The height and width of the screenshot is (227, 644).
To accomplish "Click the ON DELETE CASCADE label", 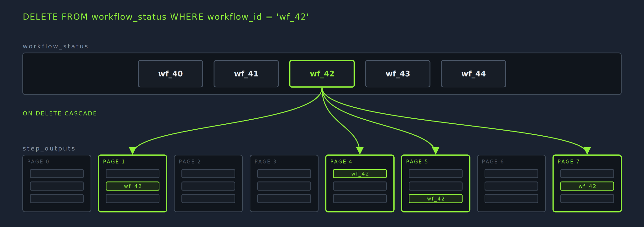I will pos(60,113).
